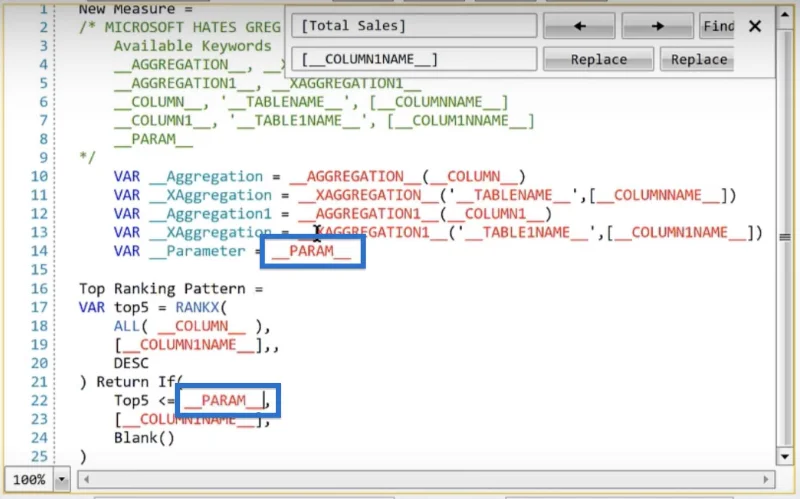Close the find and replace panel
The width and height of the screenshot is (800, 499).
pos(755,26)
